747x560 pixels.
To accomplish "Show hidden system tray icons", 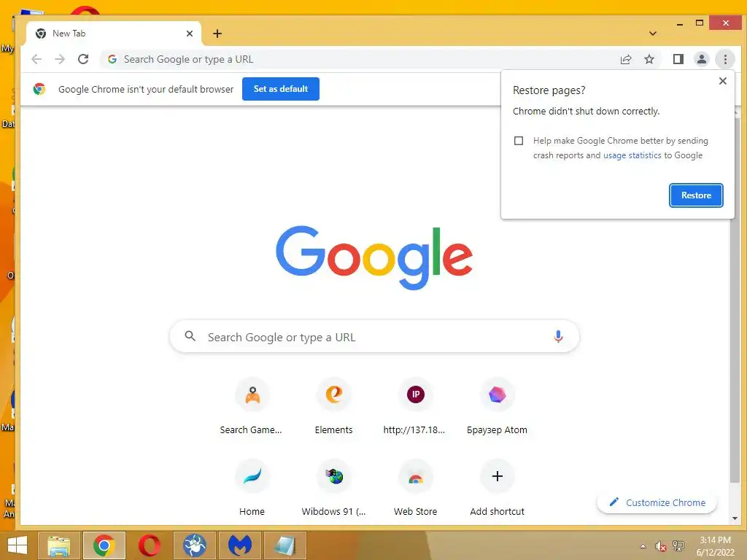I will (x=643, y=546).
